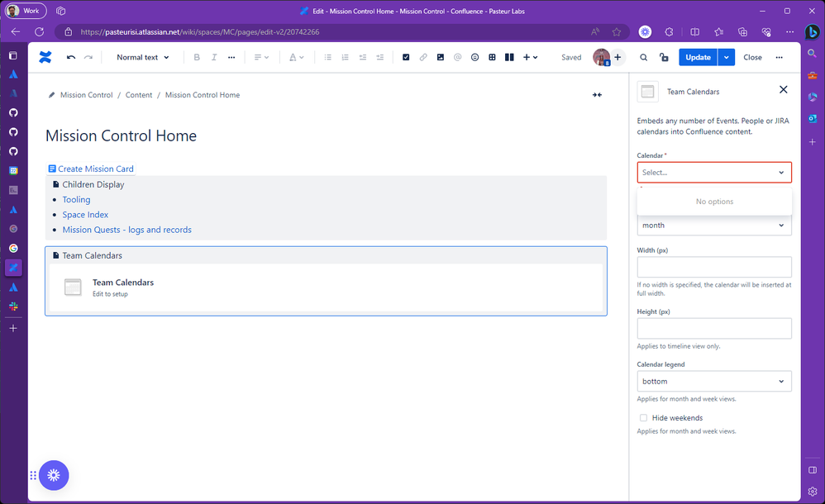Open more editor actions menu
The height and width of the screenshot is (504, 825).
point(779,57)
